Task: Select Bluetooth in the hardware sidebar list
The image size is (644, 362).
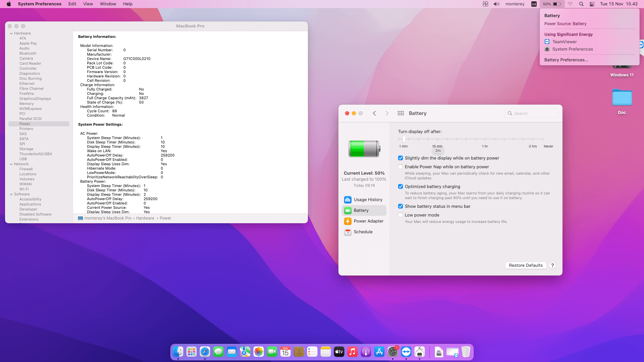Action: tap(28, 54)
